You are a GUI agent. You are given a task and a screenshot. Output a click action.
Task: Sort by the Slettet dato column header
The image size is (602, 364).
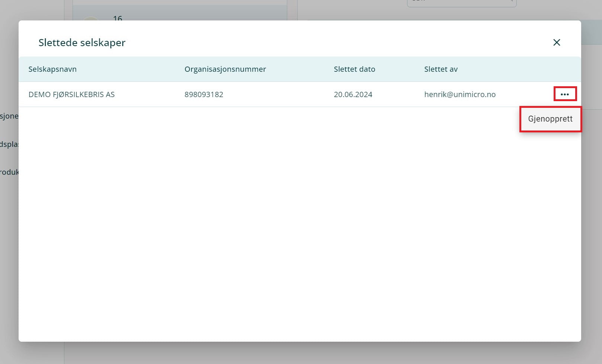pos(354,69)
